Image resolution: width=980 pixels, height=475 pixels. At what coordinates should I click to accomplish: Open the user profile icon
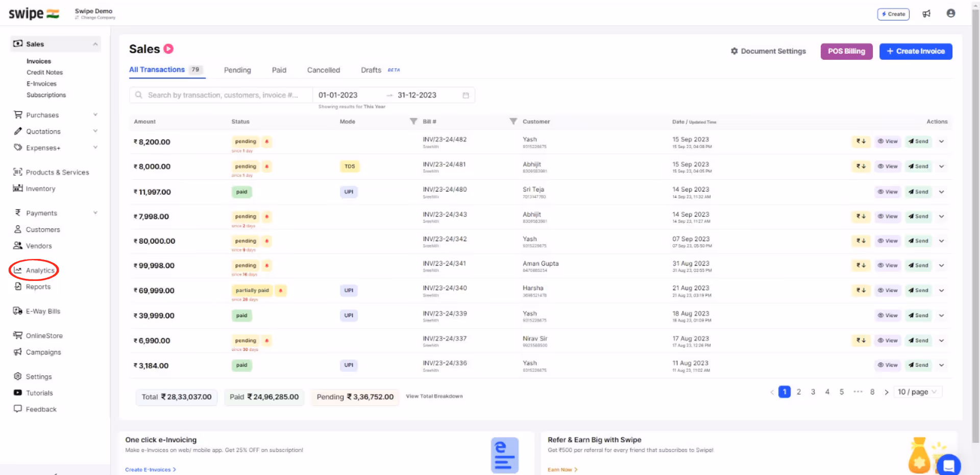951,13
